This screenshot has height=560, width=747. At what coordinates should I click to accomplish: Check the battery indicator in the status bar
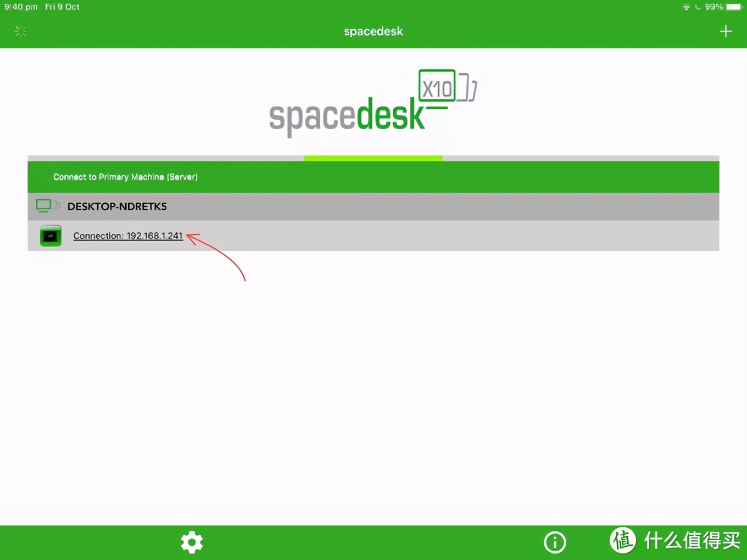(x=734, y=7)
